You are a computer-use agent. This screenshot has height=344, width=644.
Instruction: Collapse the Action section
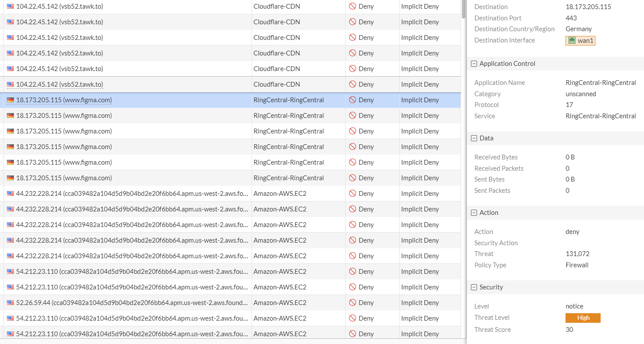474,213
